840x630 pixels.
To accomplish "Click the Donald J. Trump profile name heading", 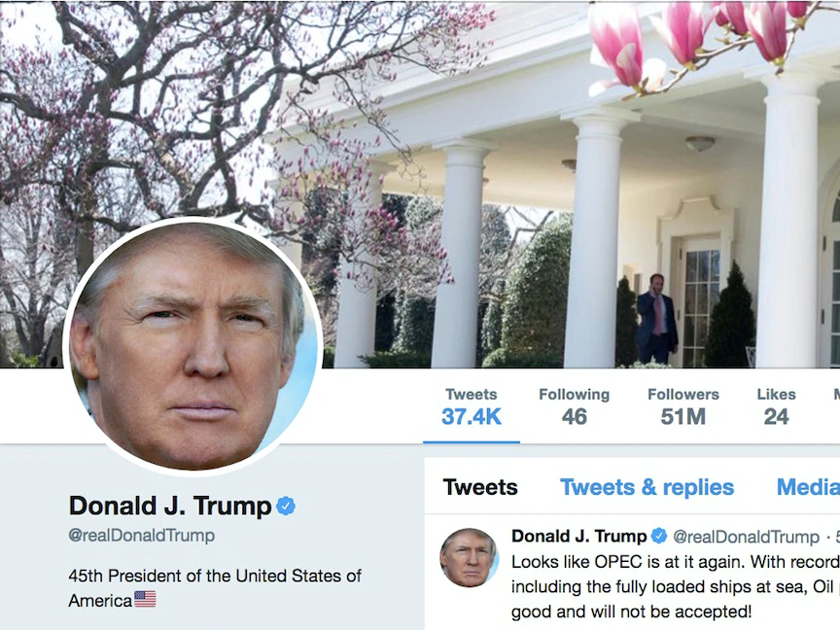I will pos(170,506).
